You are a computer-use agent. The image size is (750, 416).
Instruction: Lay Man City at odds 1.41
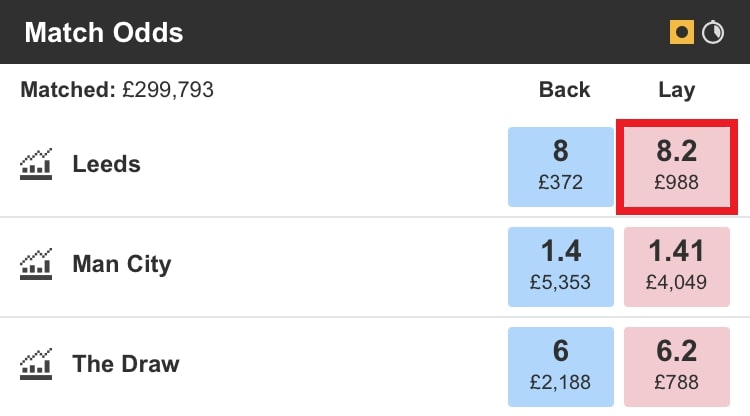(677, 266)
